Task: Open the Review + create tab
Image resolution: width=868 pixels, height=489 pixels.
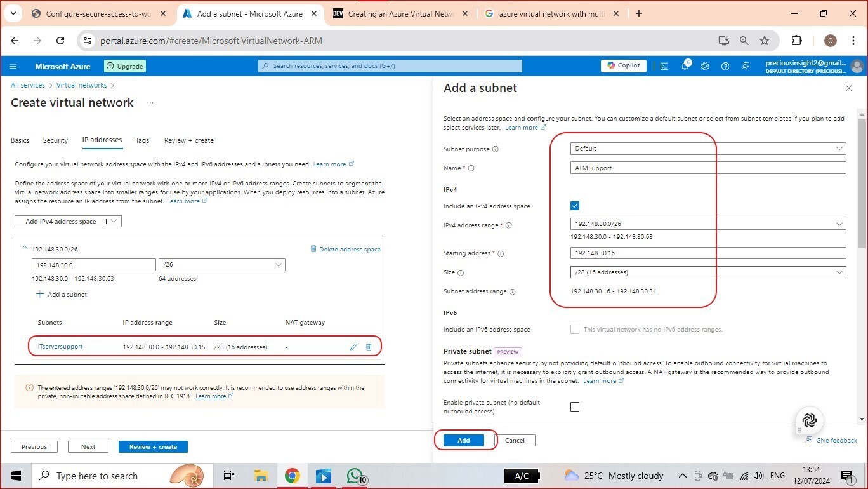Action: pos(189,140)
